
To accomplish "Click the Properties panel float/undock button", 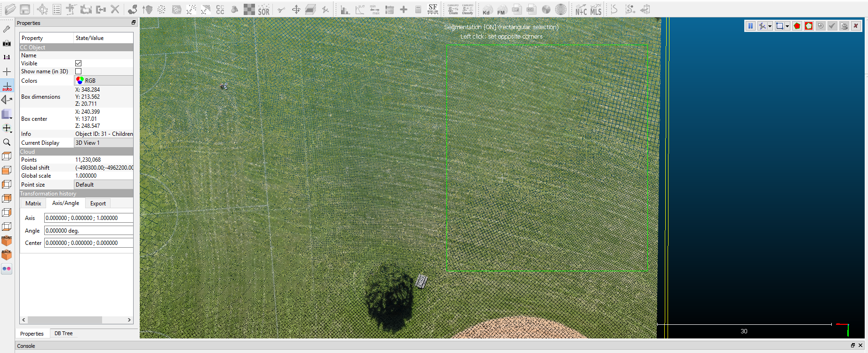I will pos(134,23).
